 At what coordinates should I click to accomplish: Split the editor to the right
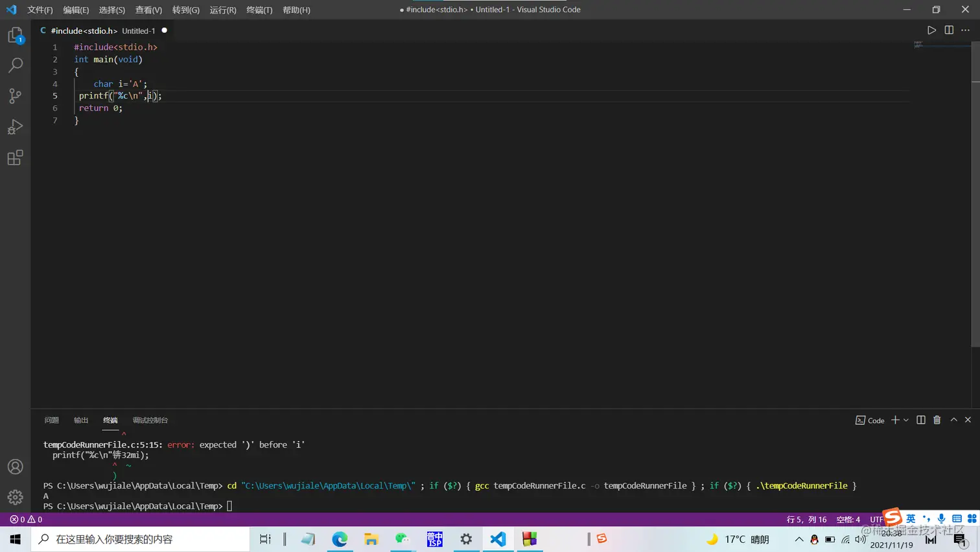tap(949, 30)
